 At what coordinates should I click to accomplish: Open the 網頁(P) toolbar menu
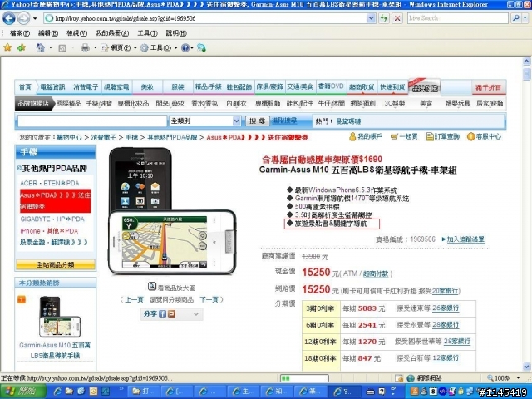coord(117,48)
